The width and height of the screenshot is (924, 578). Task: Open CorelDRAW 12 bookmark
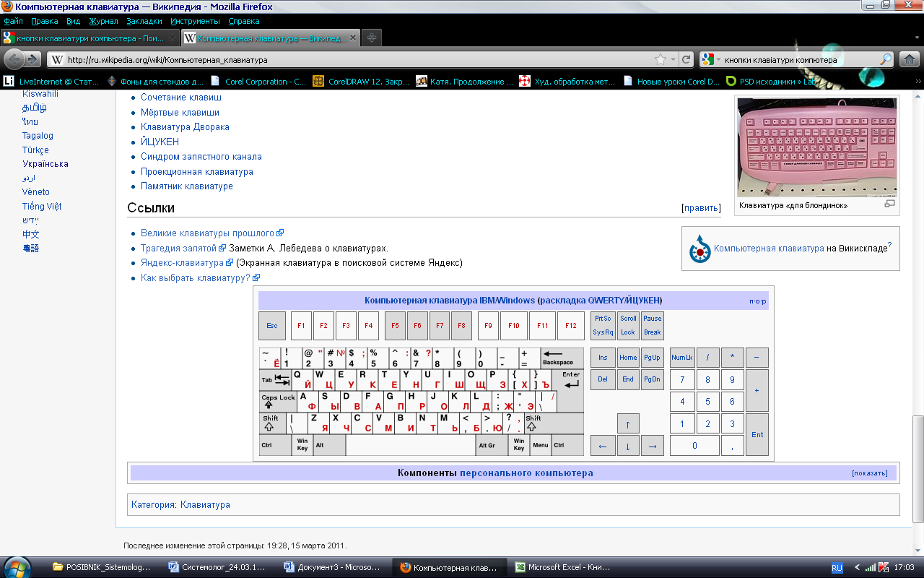pyautogui.click(x=362, y=82)
